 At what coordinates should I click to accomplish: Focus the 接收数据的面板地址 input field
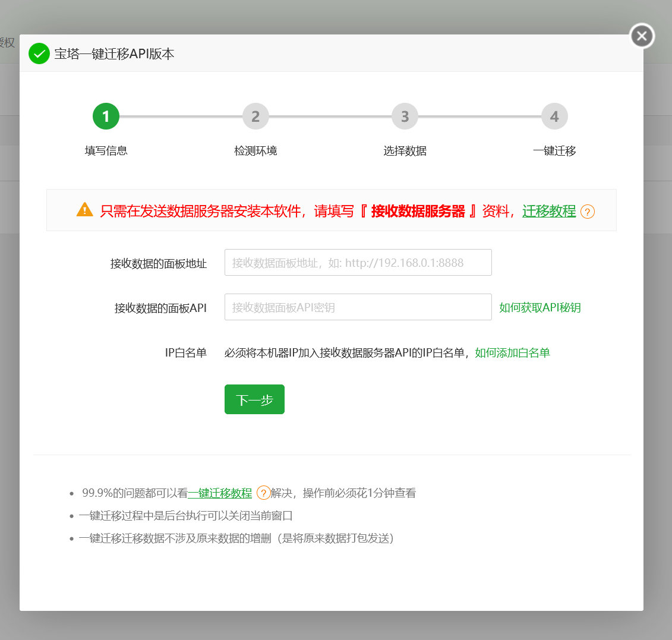pyautogui.click(x=358, y=262)
